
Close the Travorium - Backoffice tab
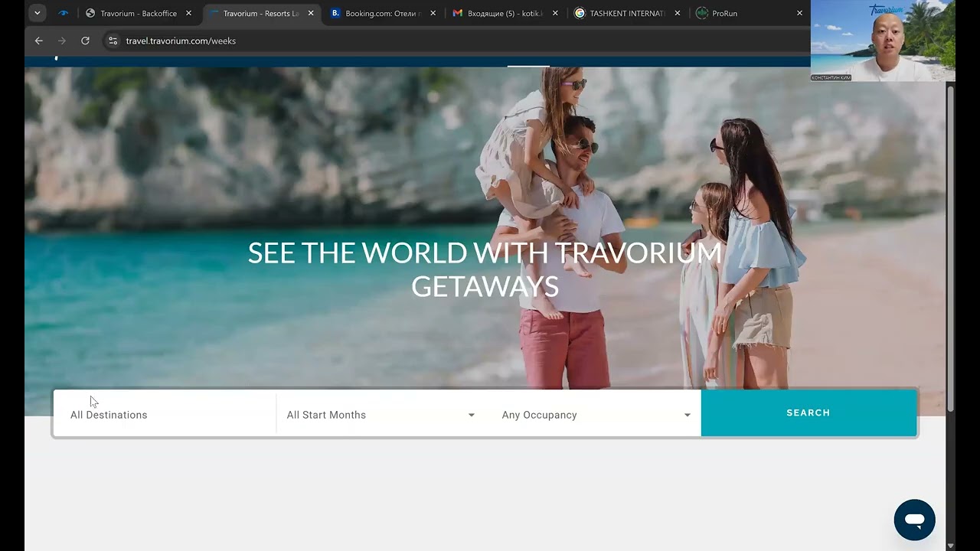pos(188,13)
